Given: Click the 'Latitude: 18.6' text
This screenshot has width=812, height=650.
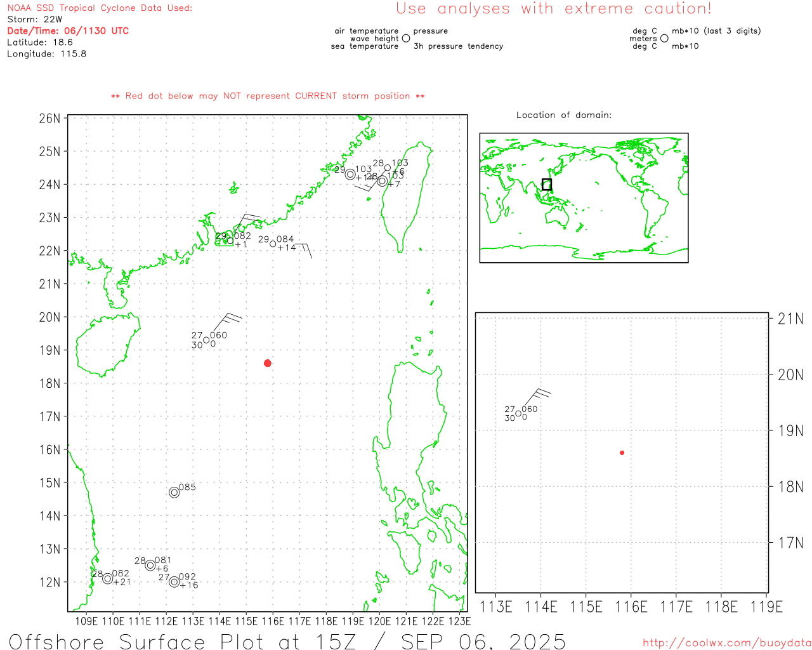Looking at the screenshot, I should pos(40,43).
